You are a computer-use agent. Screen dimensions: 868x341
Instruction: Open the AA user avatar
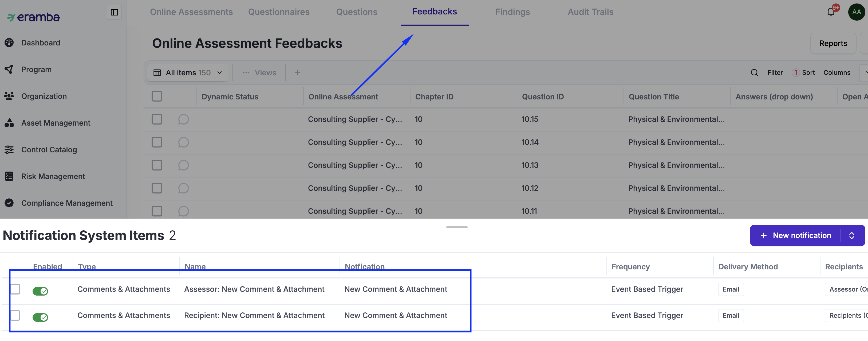coord(856,12)
